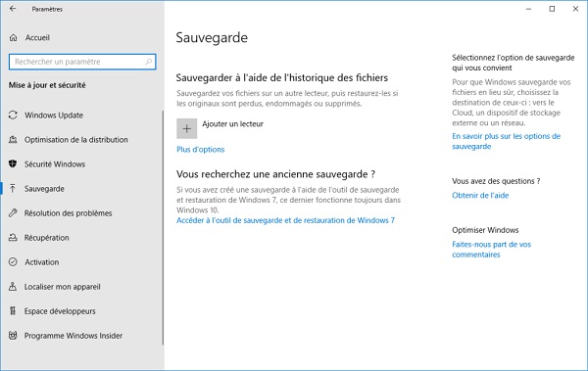The width and height of the screenshot is (588, 371).
Task: Open the Obtenir de l'aide link
Action: [480, 195]
